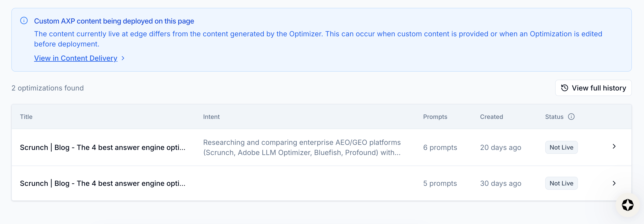Click chevron next to View in Content Delivery
The image size is (644, 224).
(x=123, y=58)
